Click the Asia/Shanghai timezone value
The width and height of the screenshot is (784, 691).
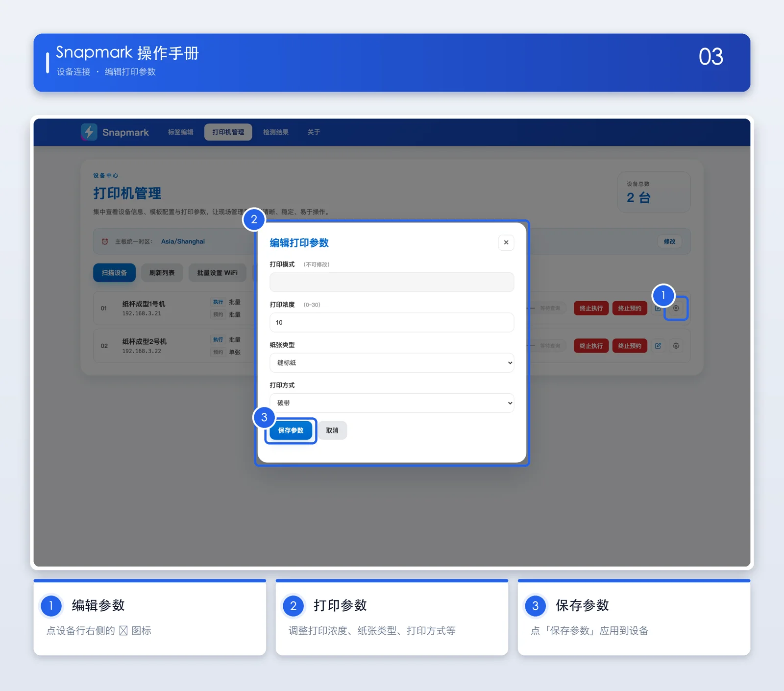[x=183, y=241]
